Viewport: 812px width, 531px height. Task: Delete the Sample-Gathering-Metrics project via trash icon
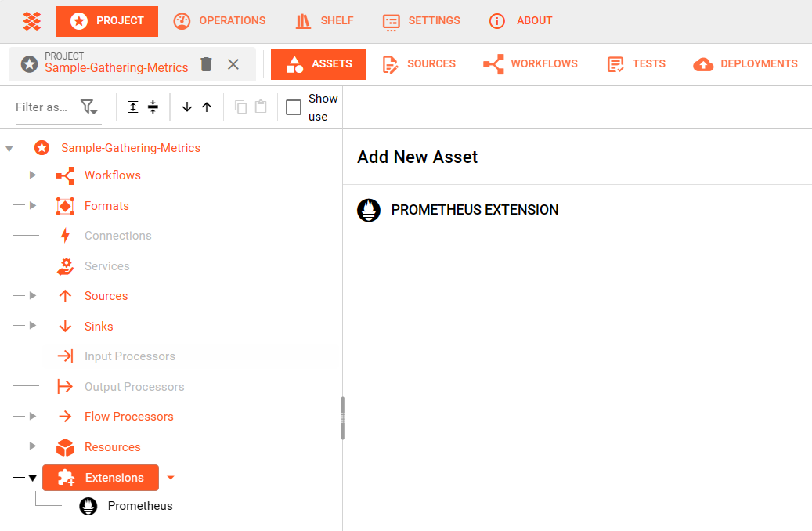(206, 63)
